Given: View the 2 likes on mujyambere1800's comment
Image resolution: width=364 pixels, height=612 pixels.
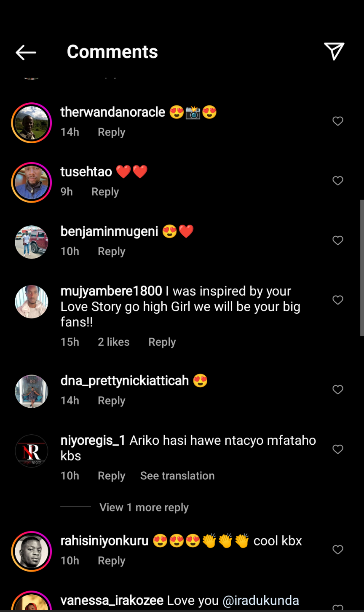Looking at the screenshot, I should 113,342.
